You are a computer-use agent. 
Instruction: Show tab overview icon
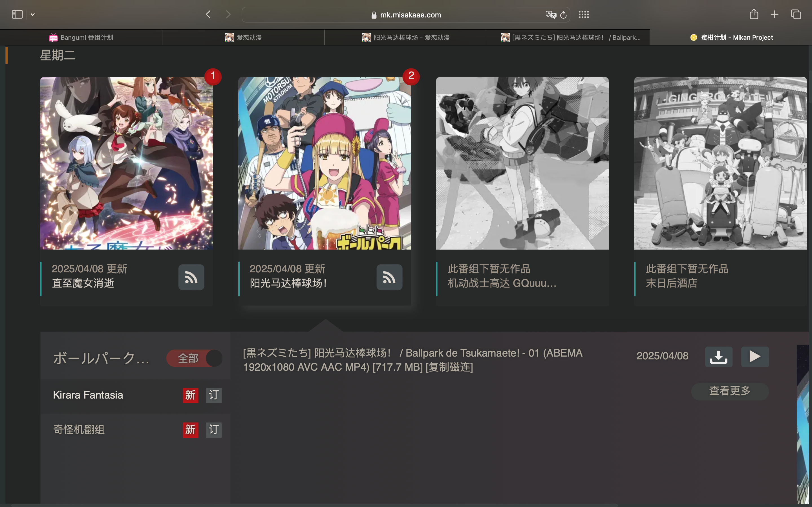coord(796,14)
